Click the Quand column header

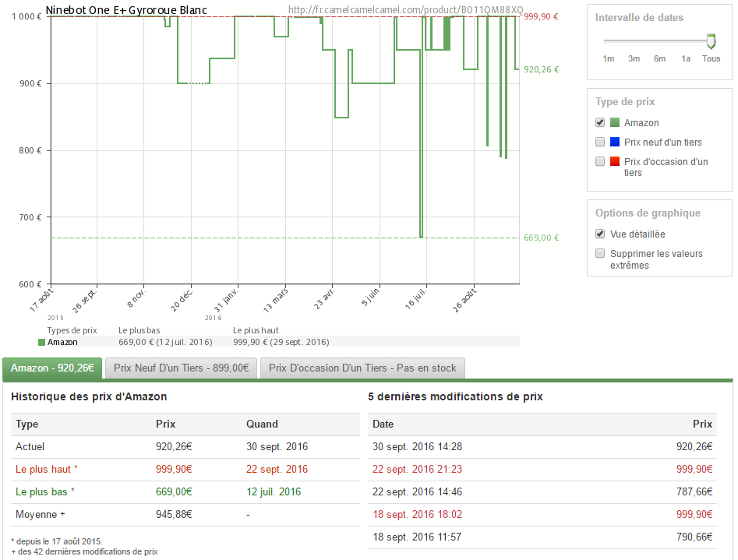pos(262,424)
